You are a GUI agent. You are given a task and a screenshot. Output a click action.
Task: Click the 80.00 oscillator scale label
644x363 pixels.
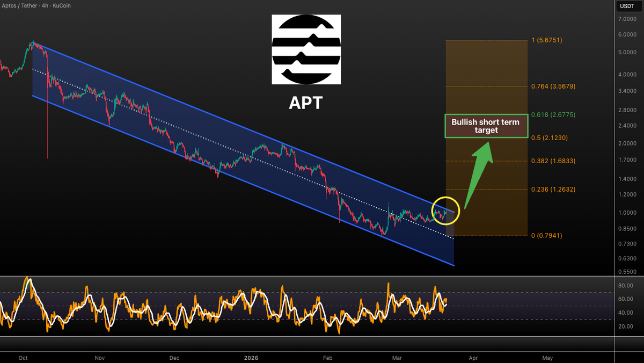coord(626,286)
